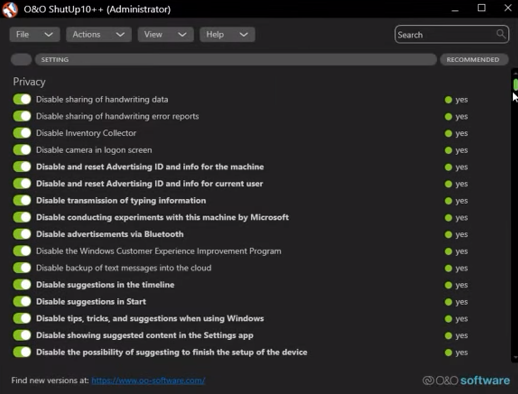Image resolution: width=518 pixels, height=394 pixels.
Task: Click the O&O software logo in the footer
Action: [x=466, y=380]
